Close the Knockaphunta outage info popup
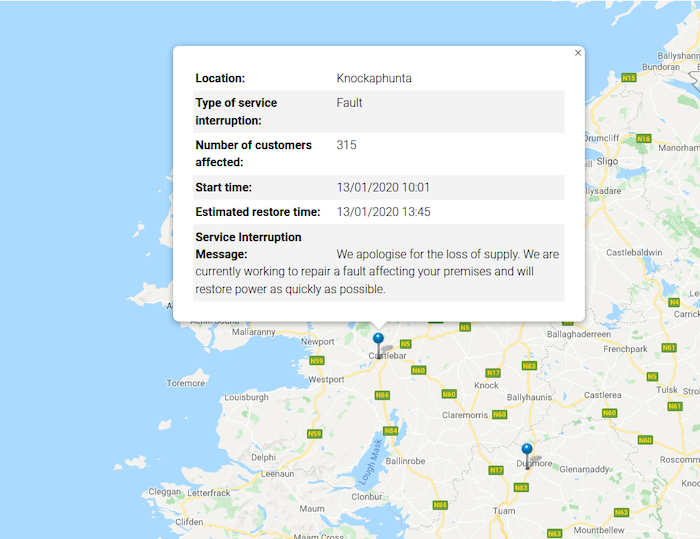The width and height of the screenshot is (700, 539). click(578, 53)
